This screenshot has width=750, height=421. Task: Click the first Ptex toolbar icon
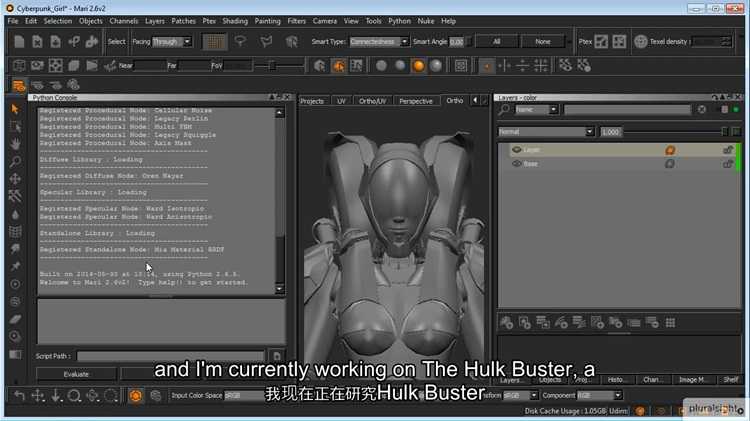click(601, 42)
